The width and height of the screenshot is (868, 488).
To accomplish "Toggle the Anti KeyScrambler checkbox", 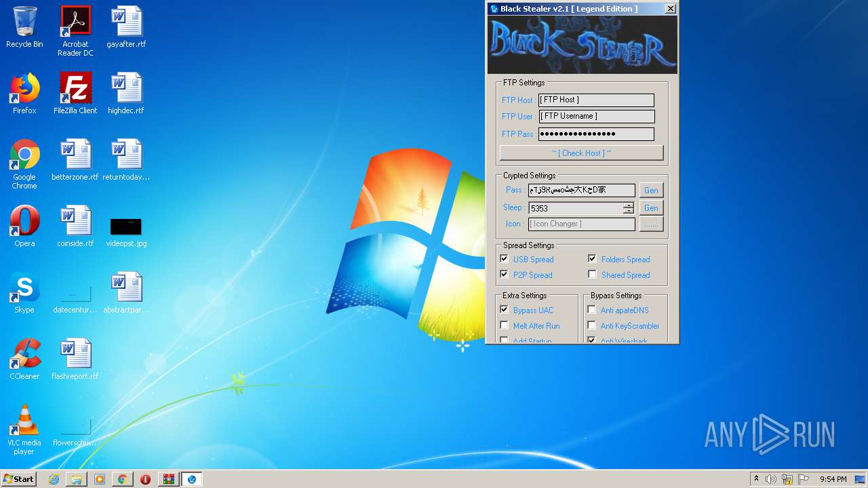I will (591, 325).
